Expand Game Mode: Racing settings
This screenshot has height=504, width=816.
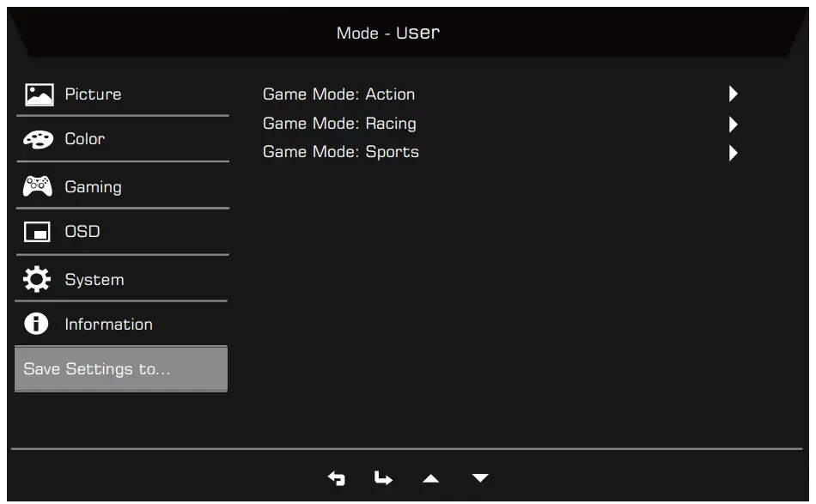(732, 123)
